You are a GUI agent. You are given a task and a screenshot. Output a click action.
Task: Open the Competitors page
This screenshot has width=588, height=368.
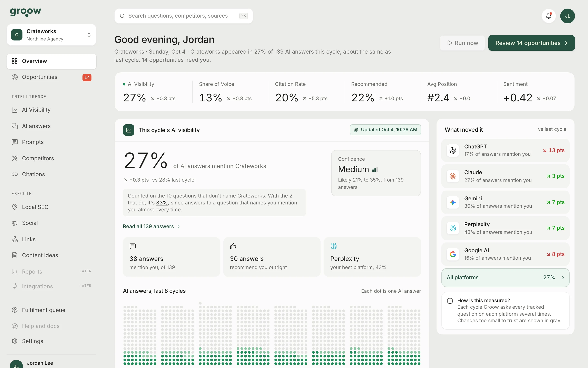51,158
